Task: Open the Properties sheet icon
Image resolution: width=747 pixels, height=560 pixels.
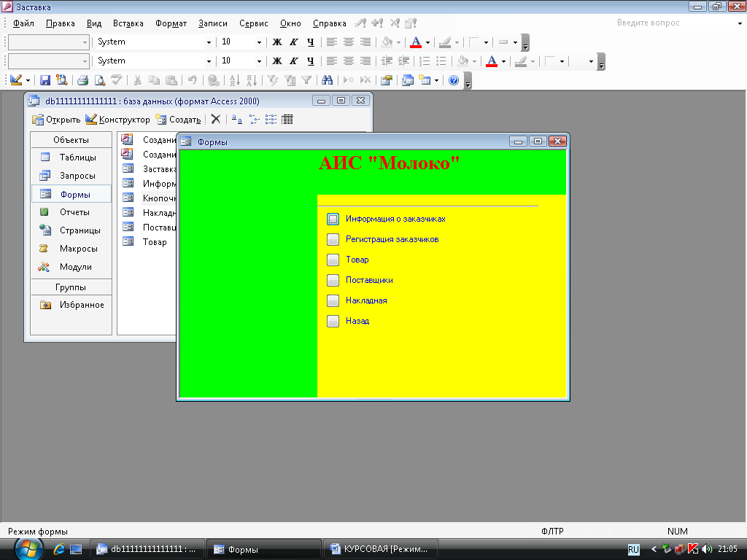Action: [x=387, y=80]
